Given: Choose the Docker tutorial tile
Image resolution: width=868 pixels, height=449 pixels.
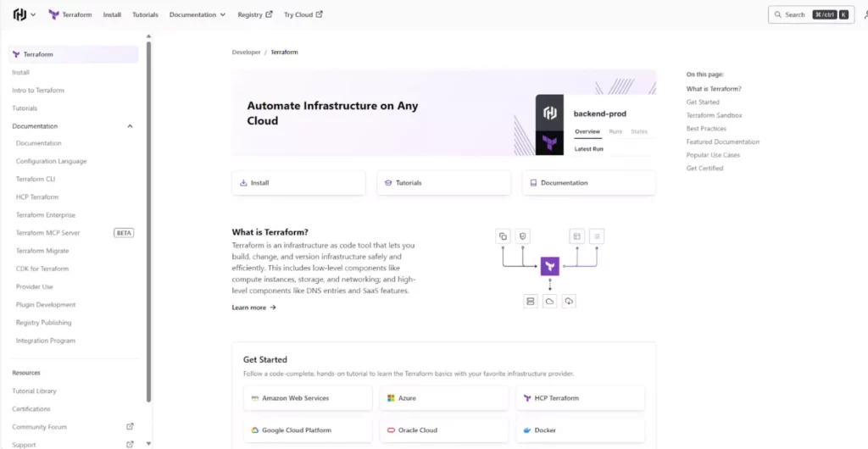Looking at the screenshot, I should pyautogui.click(x=581, y=430).
